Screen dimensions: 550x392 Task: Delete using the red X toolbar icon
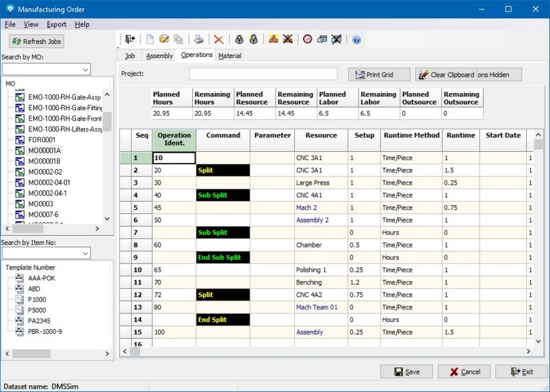pos(218,40)
